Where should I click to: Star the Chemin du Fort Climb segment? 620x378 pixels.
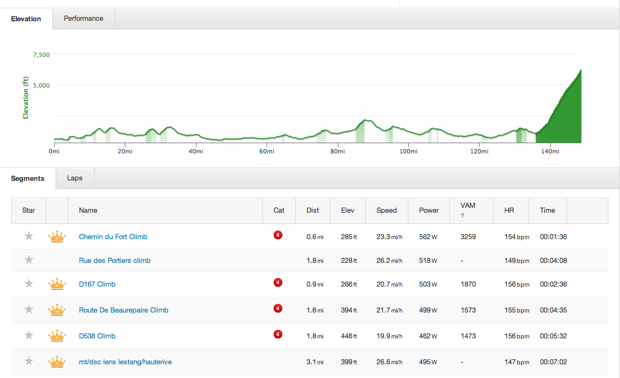[28, 236]
